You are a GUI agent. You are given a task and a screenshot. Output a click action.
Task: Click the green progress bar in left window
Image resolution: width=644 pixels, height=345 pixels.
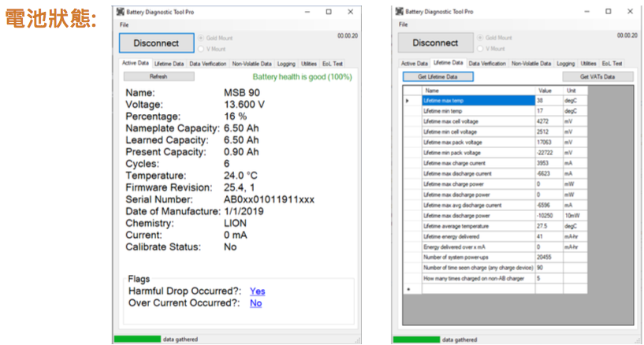137,339
